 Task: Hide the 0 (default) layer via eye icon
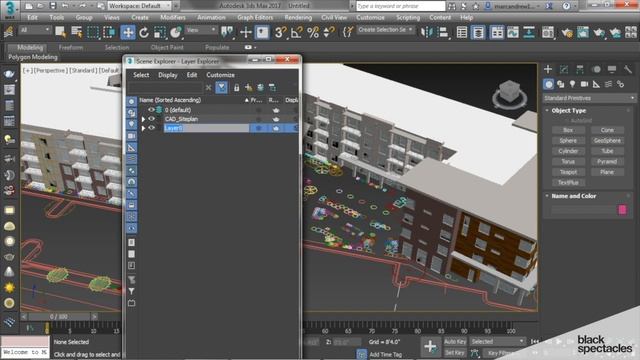151,110
